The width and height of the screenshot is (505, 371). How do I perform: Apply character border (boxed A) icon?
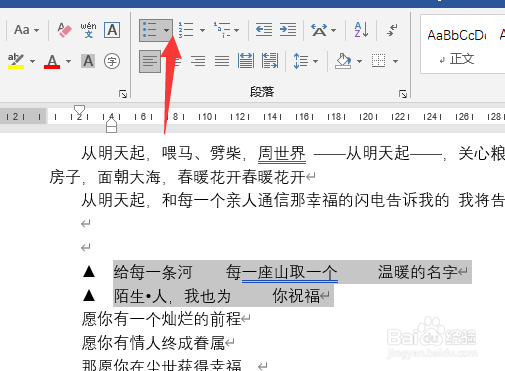[112, 30]
